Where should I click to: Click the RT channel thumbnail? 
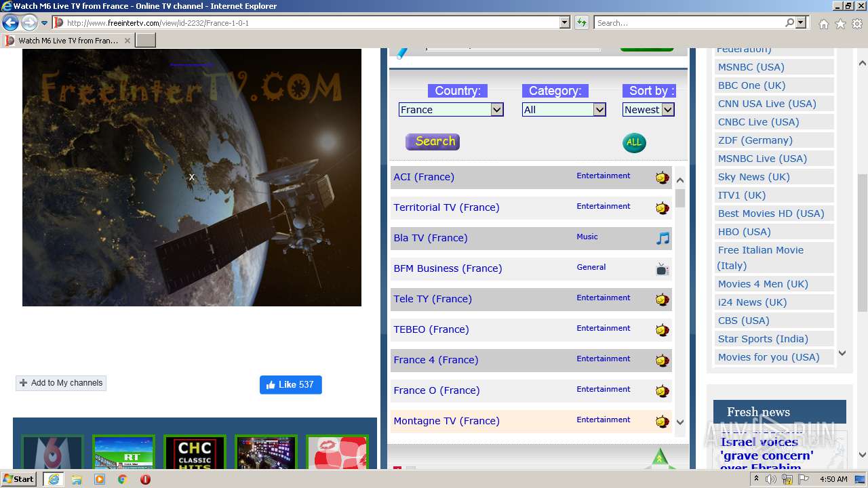(123, 453)
